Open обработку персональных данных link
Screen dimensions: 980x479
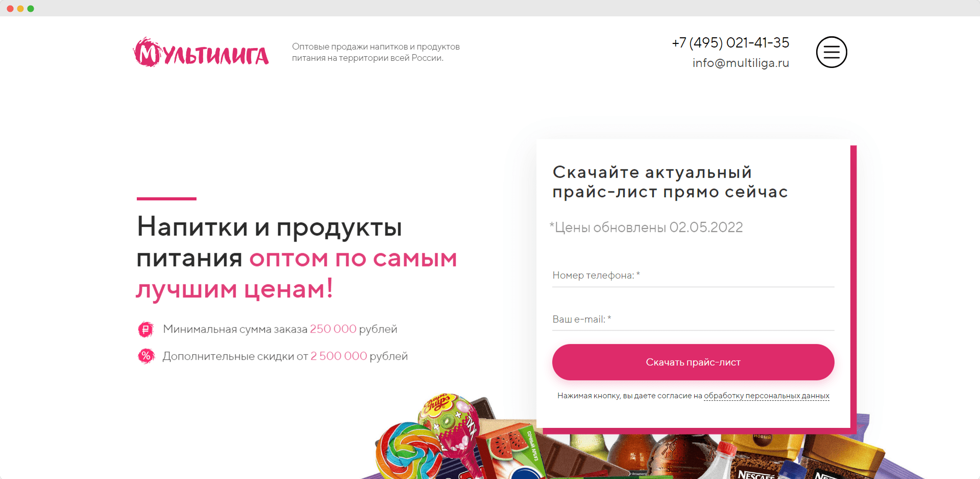(x=767, y=396)
